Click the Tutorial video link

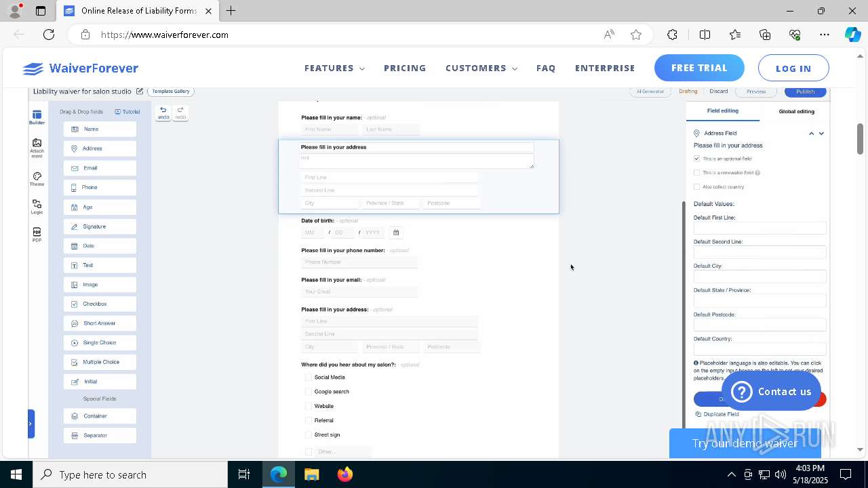[127, 112]
